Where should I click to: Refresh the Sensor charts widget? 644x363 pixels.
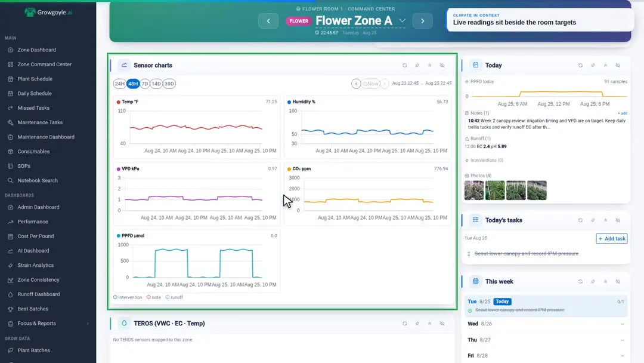(404, 65)
